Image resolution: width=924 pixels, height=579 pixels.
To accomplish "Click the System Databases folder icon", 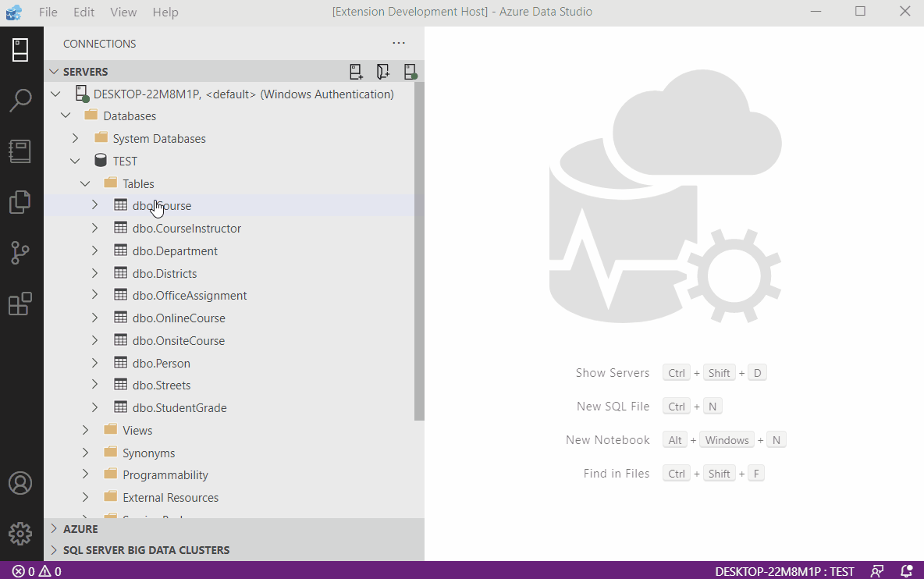I will (101, 138).
